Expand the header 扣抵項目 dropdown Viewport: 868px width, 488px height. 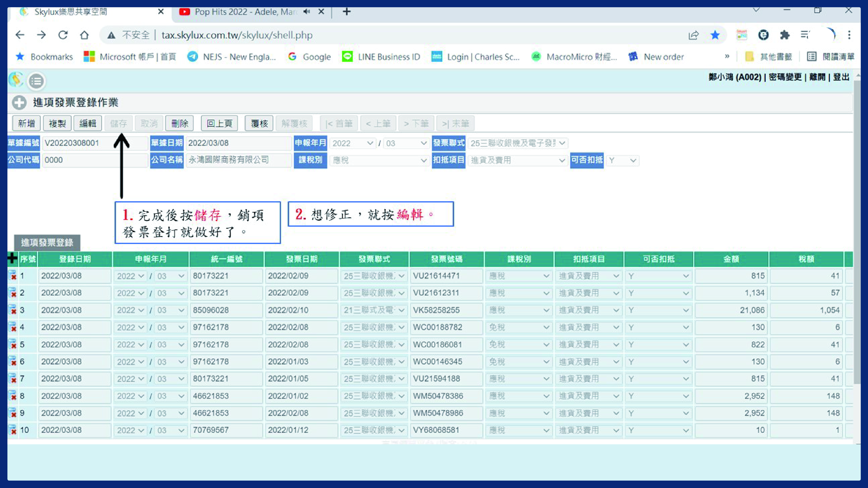pos(517,160)
